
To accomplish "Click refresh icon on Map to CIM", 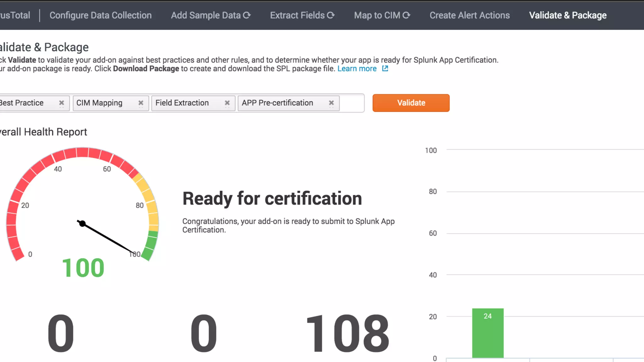I will click(407, 15).
